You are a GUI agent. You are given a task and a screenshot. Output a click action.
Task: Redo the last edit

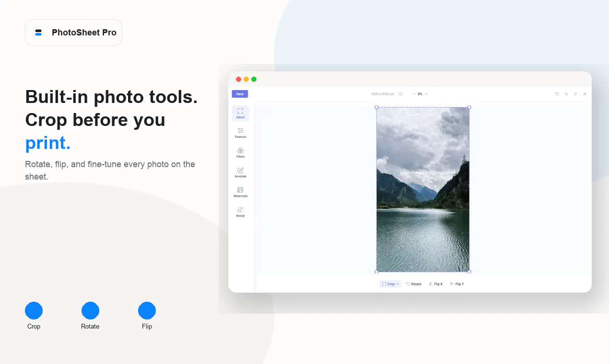[x=575, y=94]
